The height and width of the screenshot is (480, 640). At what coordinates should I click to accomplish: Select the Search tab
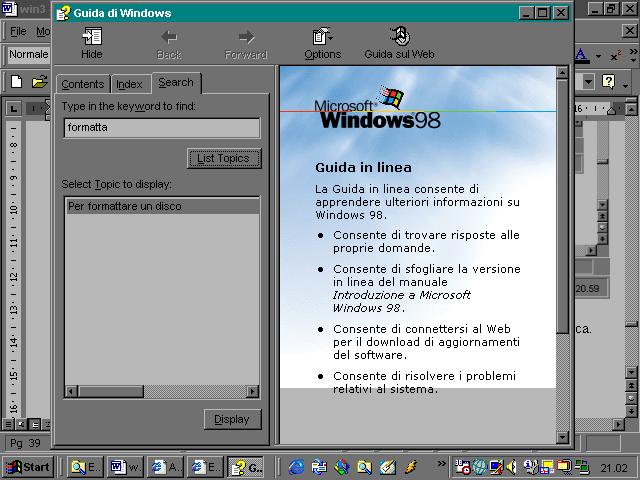point(176,82)
